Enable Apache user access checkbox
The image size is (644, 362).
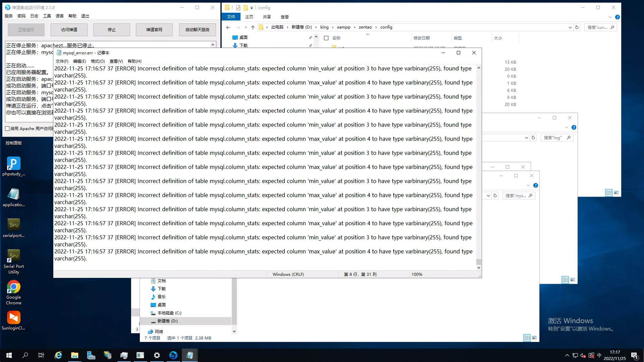7,128
